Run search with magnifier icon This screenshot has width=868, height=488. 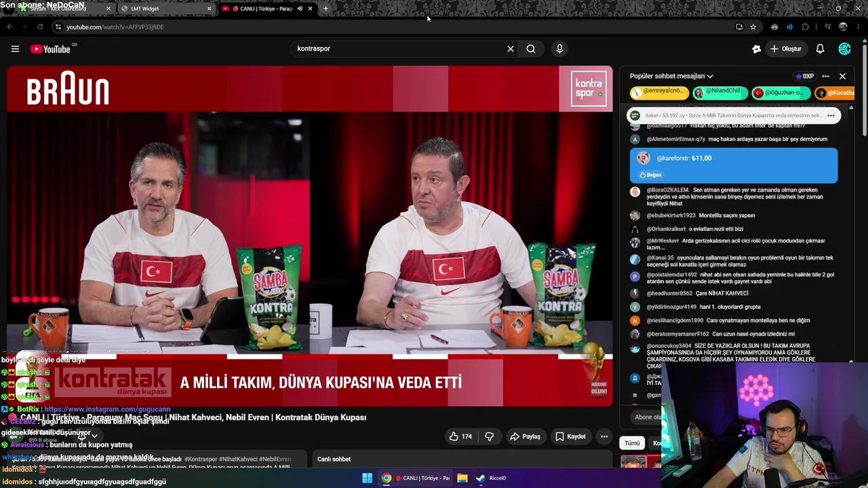(531, 49)
